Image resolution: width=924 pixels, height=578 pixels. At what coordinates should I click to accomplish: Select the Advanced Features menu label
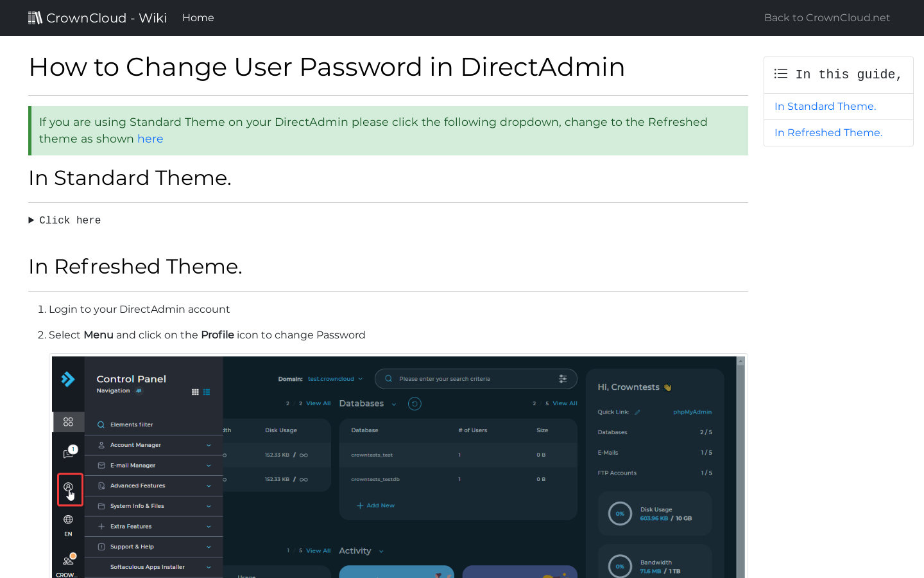click(x=137, y=486)
